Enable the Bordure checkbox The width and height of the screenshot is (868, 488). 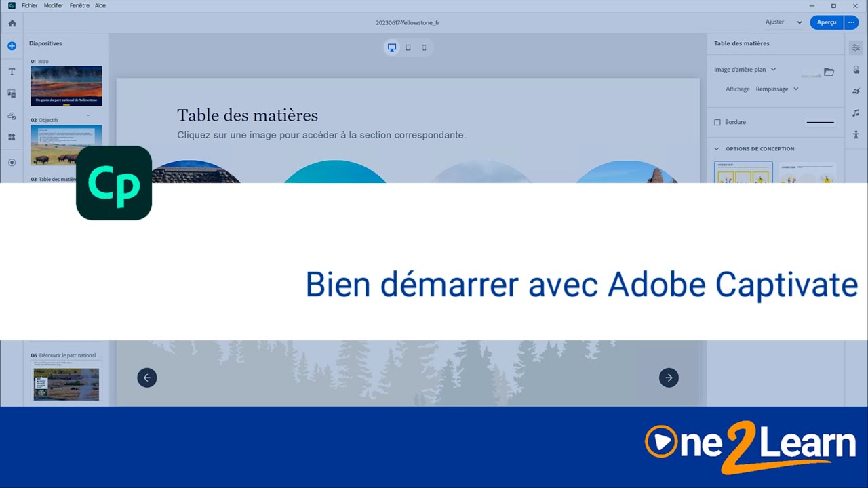tap(717, 123)
